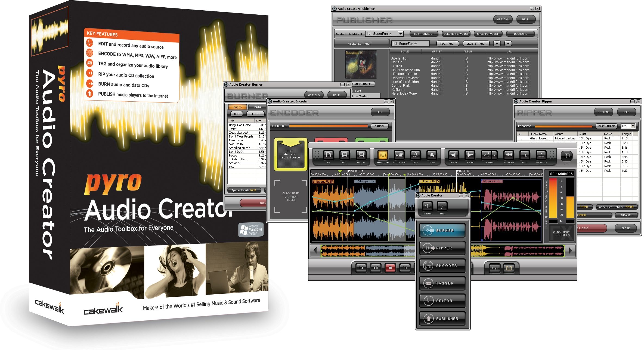644x350 pixels.
Task: Click the RIPPER icon in Audio Creator
Action: click(440, 248)
